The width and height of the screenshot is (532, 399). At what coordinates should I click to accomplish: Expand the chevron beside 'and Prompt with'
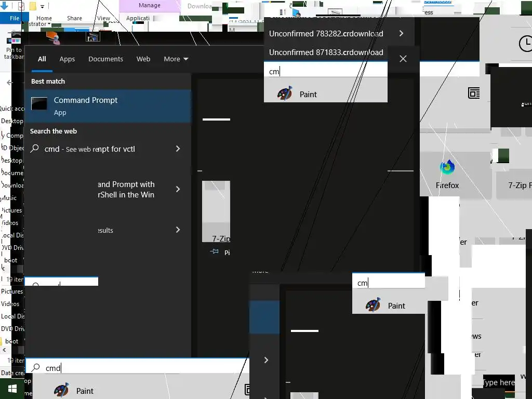point(178,189)
